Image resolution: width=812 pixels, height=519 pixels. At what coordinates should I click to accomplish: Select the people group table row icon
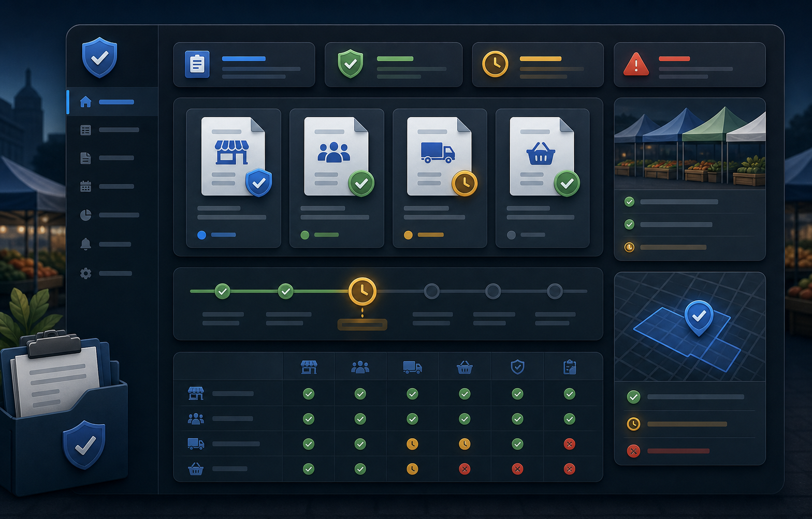pyautogui.click(x=196, y=419)
